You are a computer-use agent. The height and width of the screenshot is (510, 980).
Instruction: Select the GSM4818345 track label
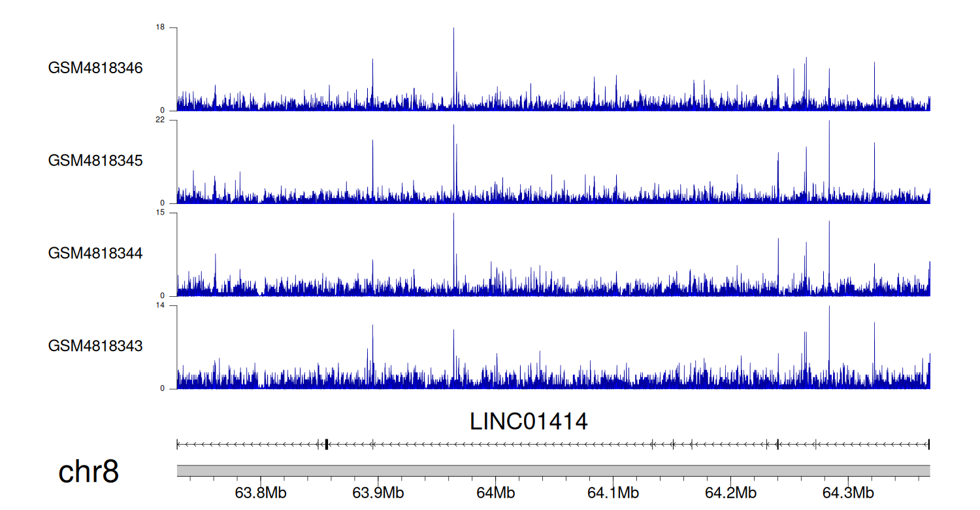point(95,160)
